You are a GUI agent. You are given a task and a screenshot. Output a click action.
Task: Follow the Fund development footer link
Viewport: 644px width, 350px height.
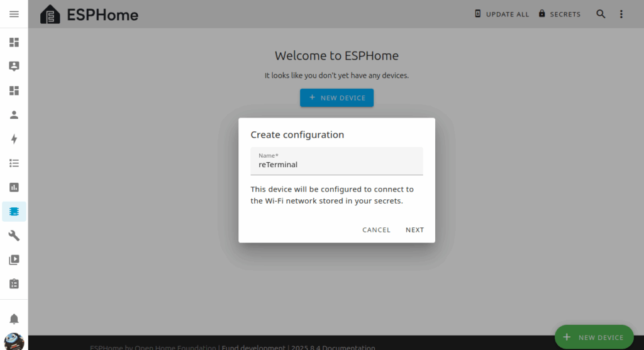pos(253,347)
